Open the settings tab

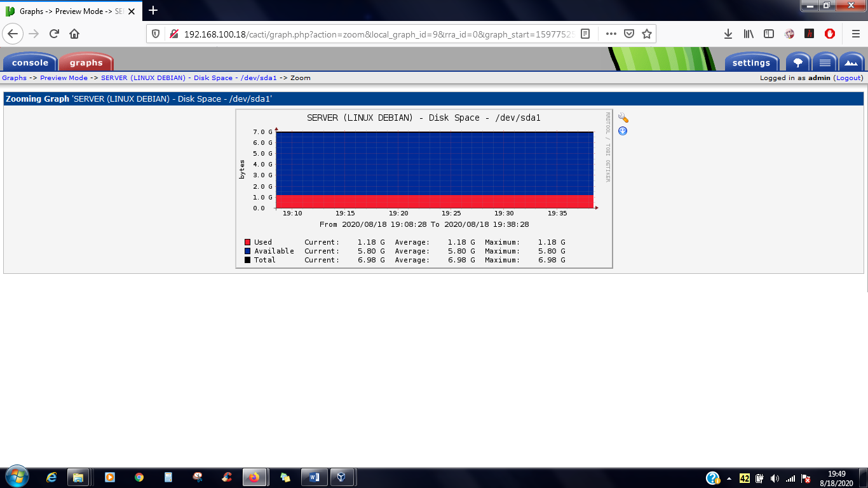point(751,62)
